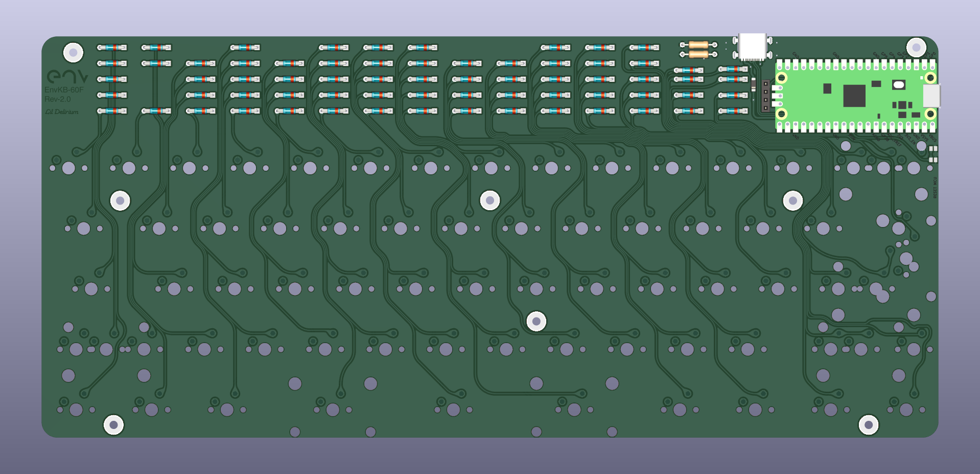This screenshot has width=980, height=474.
Task: Click the mounting hole above the Pico's GP0 pin
Action: (916, 48)
